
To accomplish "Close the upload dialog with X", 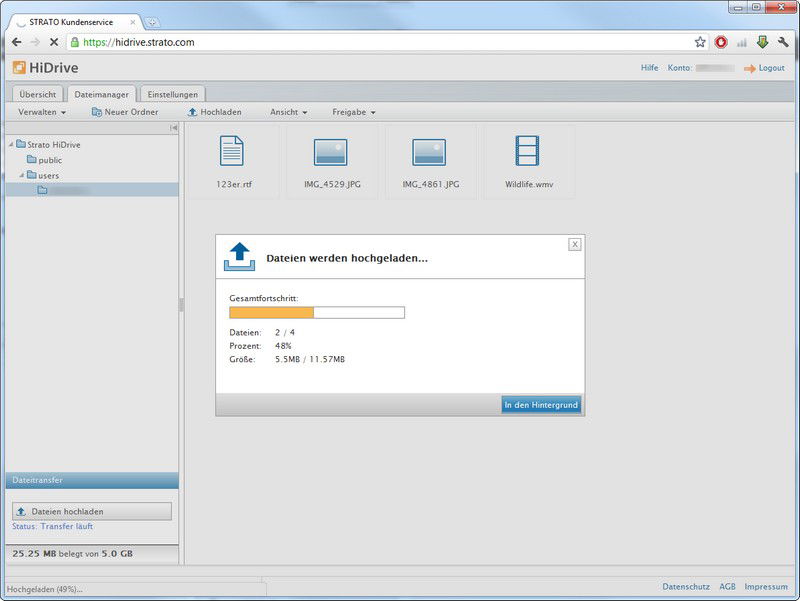I will [x=574, y=244].
